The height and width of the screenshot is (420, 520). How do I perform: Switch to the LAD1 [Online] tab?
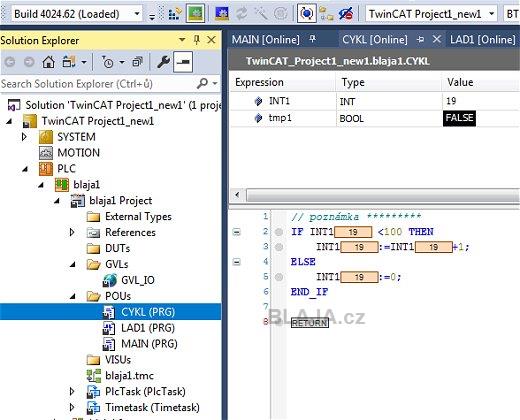tap(483, 40)
